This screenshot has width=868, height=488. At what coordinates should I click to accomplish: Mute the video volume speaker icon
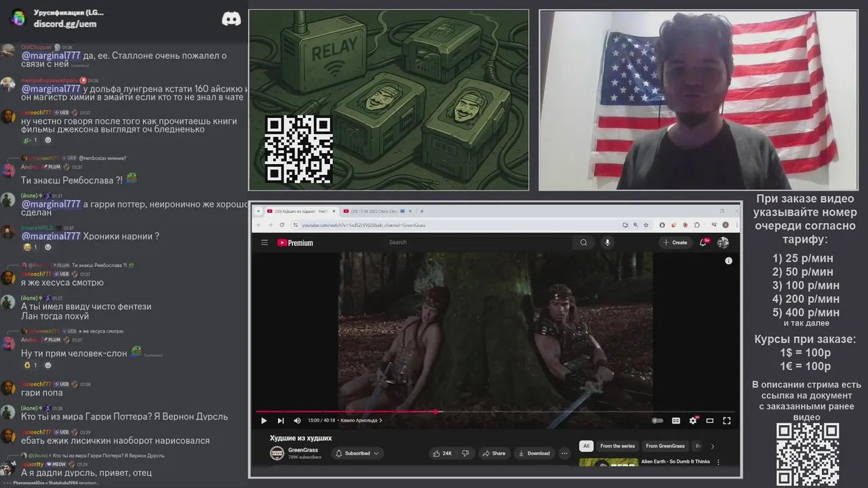(297, 420)
